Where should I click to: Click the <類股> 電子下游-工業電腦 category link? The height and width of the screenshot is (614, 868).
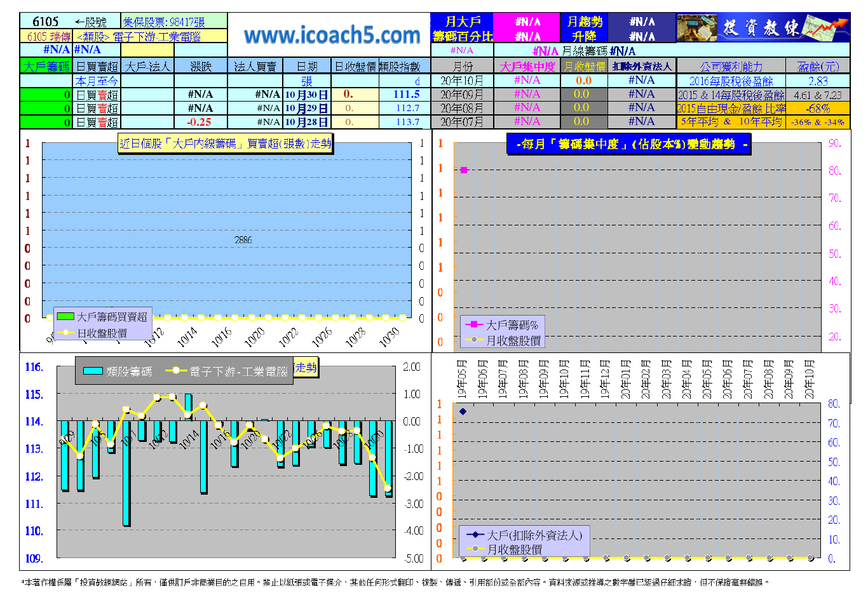pos(139,37)
